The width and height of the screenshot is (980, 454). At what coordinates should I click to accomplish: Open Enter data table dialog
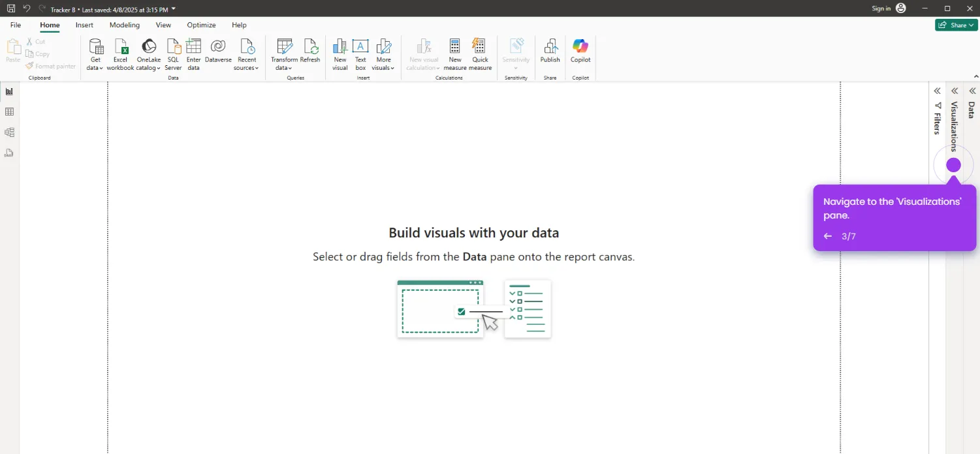193,55
